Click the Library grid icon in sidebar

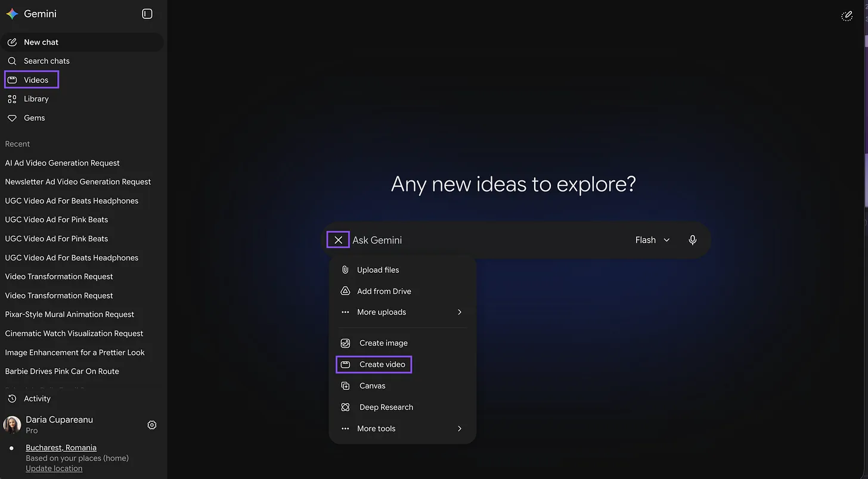pyautogui.click(x=12, y=99)
